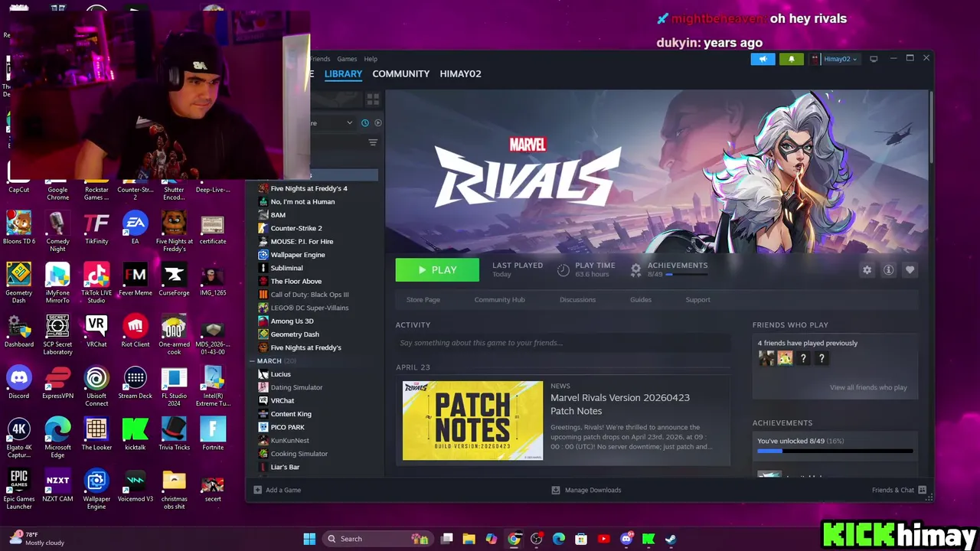The width and height of the screenshot is (980, 551).
Task: Open the green Steam notifications bell
Action: click(x=792, y=59)
